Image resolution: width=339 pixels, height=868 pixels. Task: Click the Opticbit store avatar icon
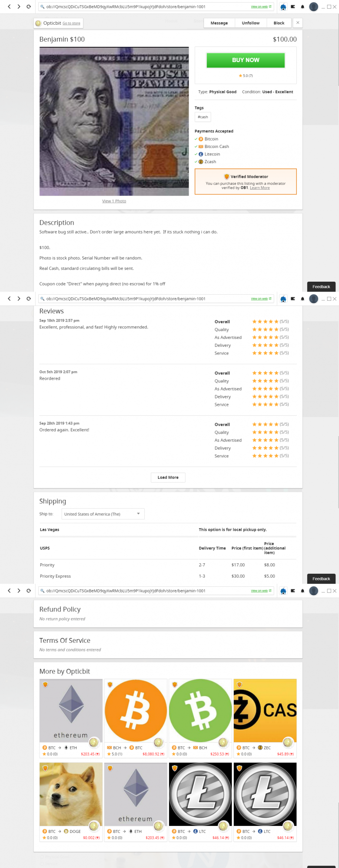pos(38,23)
